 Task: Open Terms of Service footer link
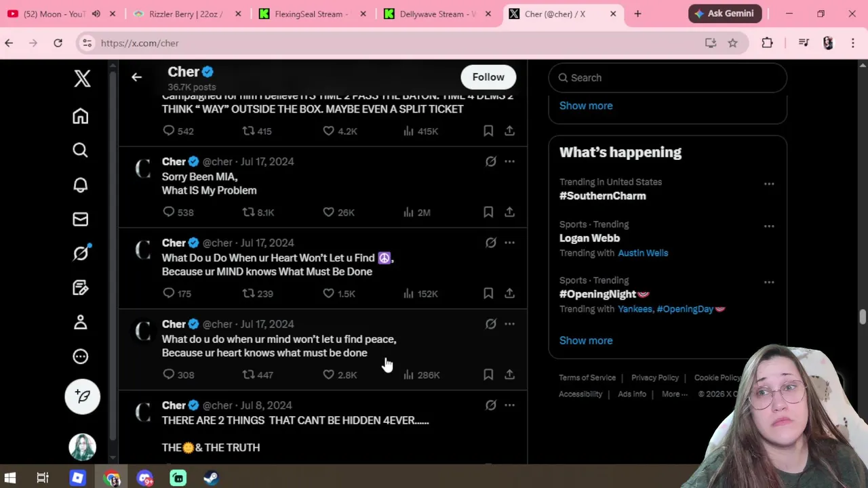pyautogui.click(x=587, y=378)
